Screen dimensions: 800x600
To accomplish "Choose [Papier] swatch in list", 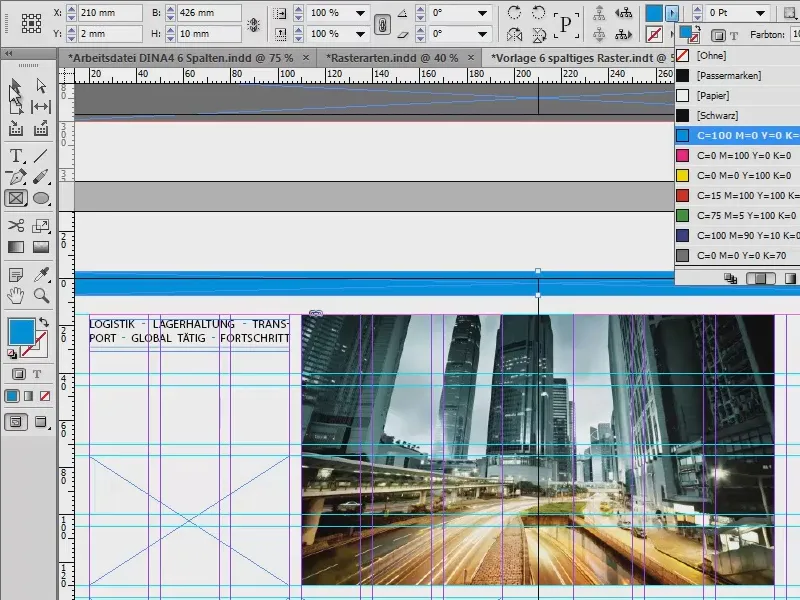I will coord(737,95).
